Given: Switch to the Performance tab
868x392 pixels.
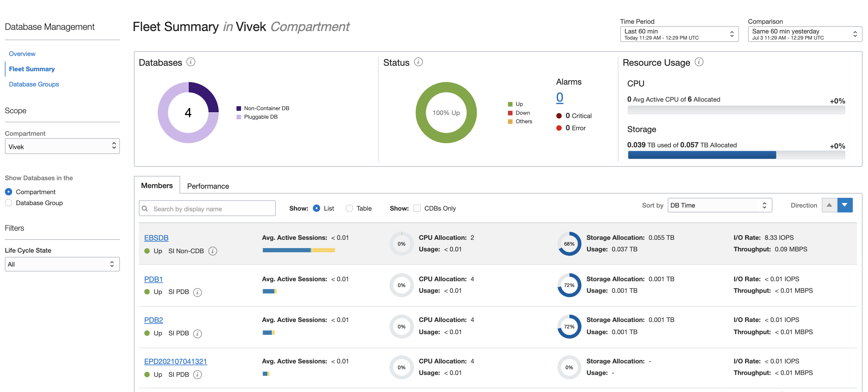Looking at the screenshot, I should tap(208, 186).
